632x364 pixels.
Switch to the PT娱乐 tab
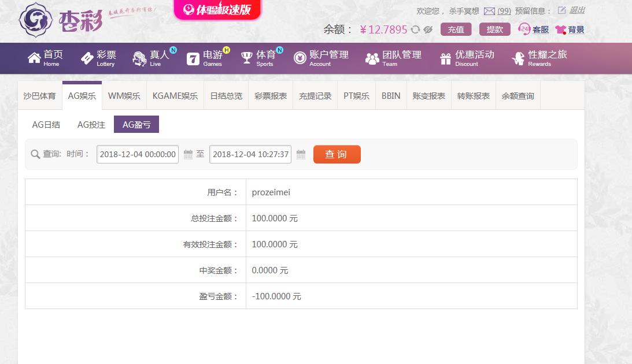tap(356, 96)
